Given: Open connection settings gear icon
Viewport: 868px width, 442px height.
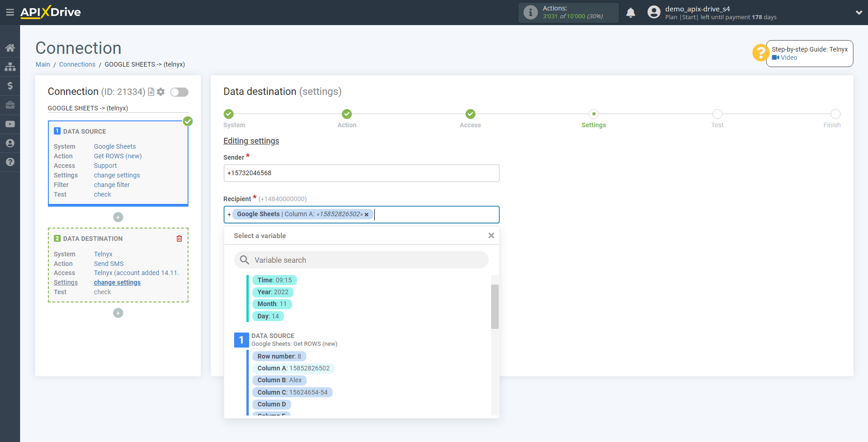Looking at the screenshot, I should 161,92.
